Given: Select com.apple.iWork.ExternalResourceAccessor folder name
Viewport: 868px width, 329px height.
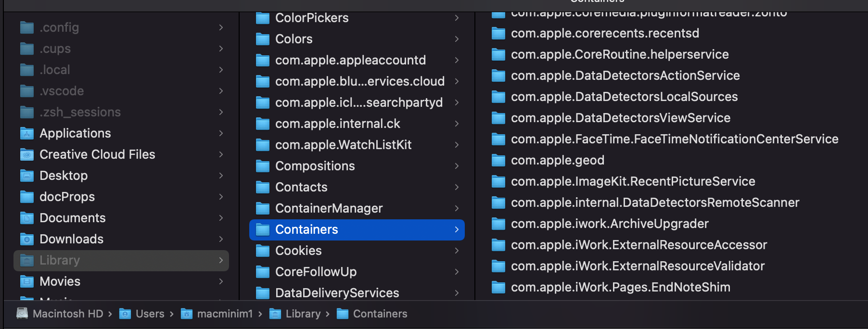Looking at the screenshot, I should pyautogui.click(x=639, y=245).
